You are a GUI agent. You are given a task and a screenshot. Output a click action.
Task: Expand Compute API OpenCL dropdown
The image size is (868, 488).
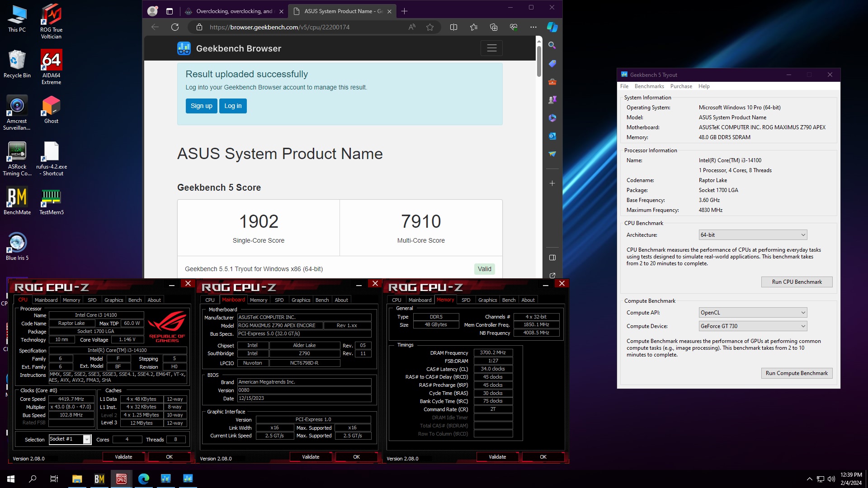753,313
